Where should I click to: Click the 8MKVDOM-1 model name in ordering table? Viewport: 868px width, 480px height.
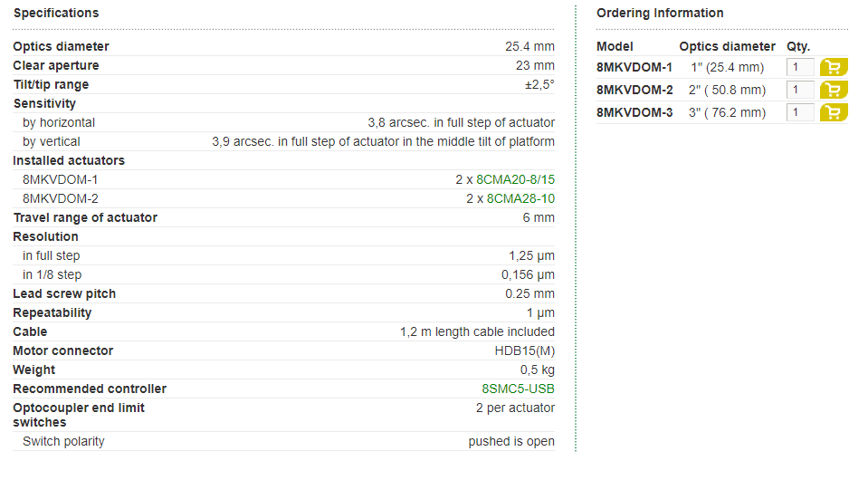634,68
